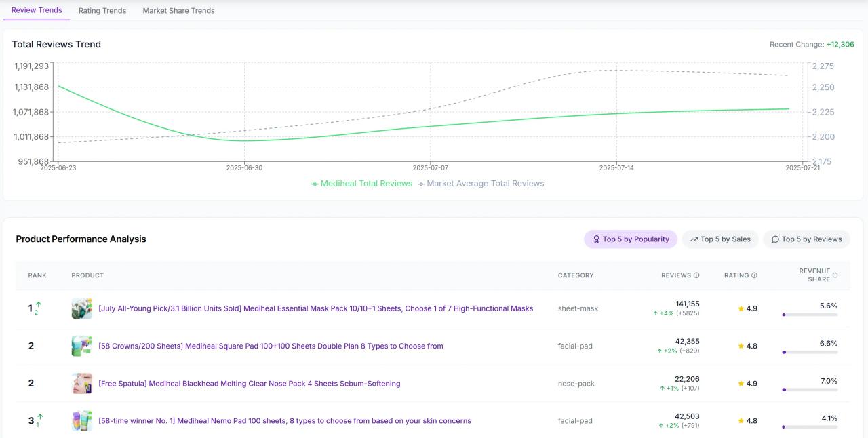
Task: Click the nose-pack category cell
Action: (576, 384)
